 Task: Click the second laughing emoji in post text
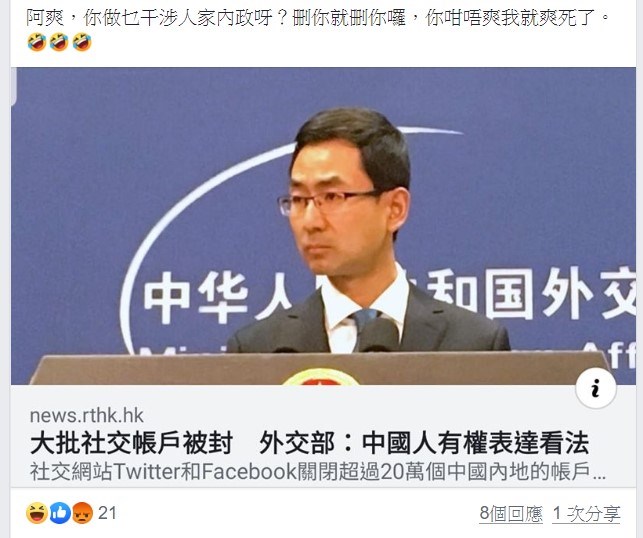pos(59,43)
